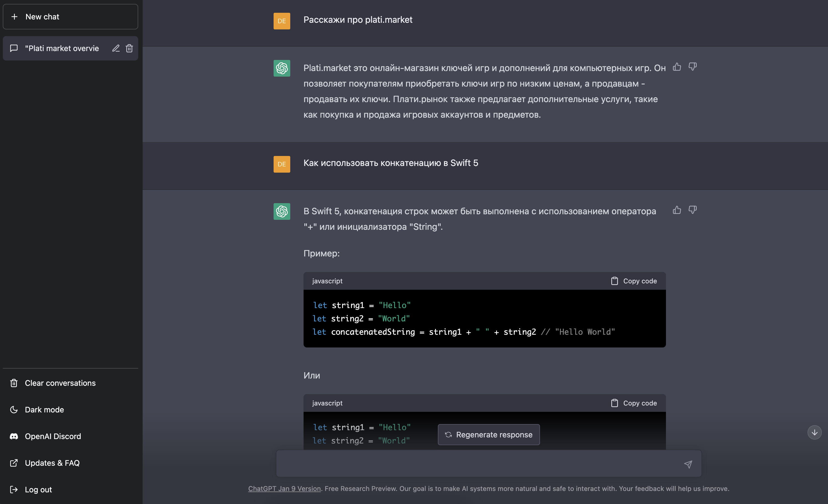Image resolution: width=828 pixels, height=504 pixels.
Task: Click the thumbs up icon on first response
Action: (676, 66)
